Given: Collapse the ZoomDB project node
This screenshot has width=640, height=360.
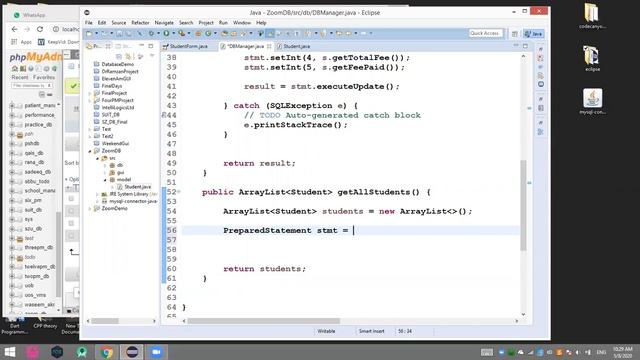Looking at the screenshot, I should pos(90,151).
